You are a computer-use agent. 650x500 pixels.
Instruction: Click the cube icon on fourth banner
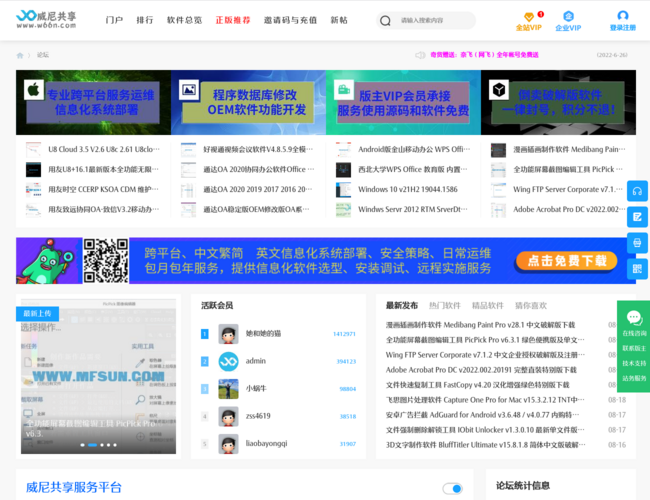click(x=499, y=90)
